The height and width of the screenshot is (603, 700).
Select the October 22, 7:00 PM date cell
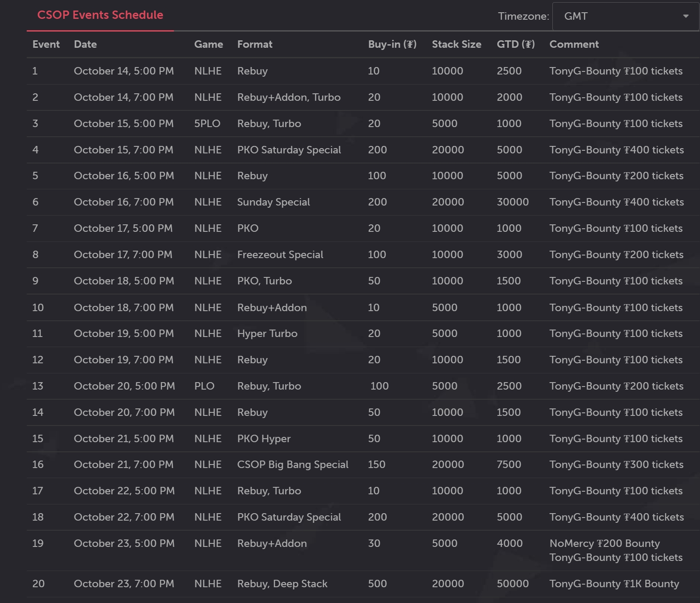[x=124, y=517]
